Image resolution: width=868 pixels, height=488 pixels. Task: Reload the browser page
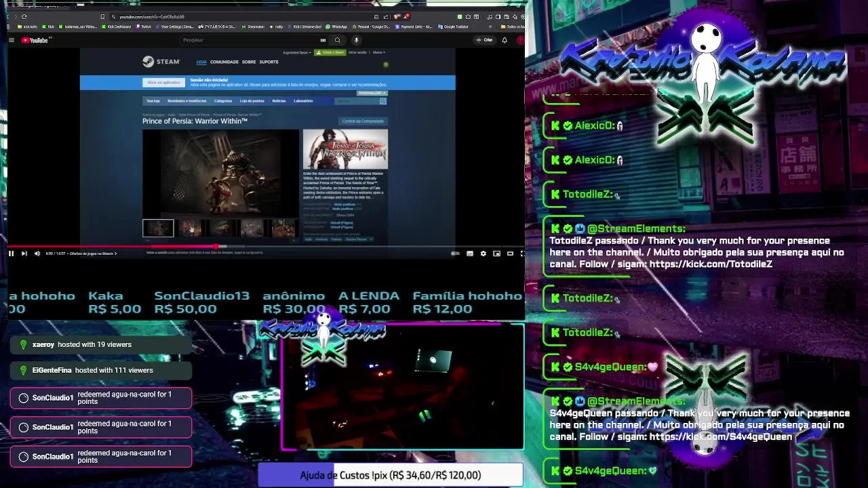click(24, 16)
